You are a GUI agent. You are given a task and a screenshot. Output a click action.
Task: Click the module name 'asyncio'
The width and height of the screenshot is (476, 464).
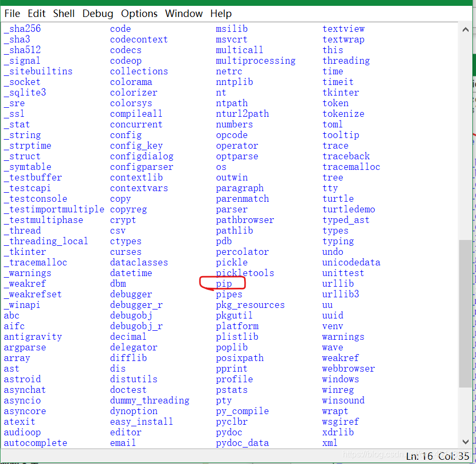[22, 400]
